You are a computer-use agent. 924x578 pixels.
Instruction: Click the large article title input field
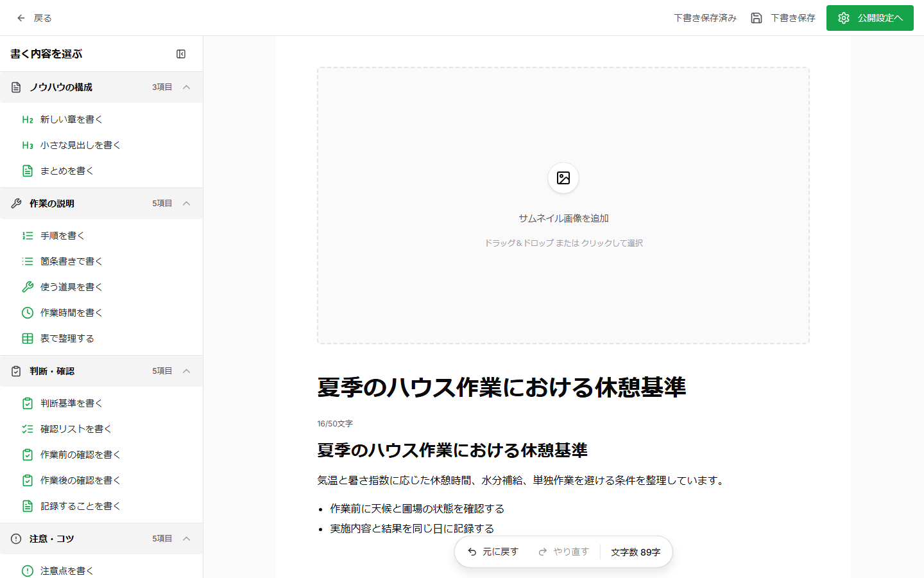coord(563,387)
